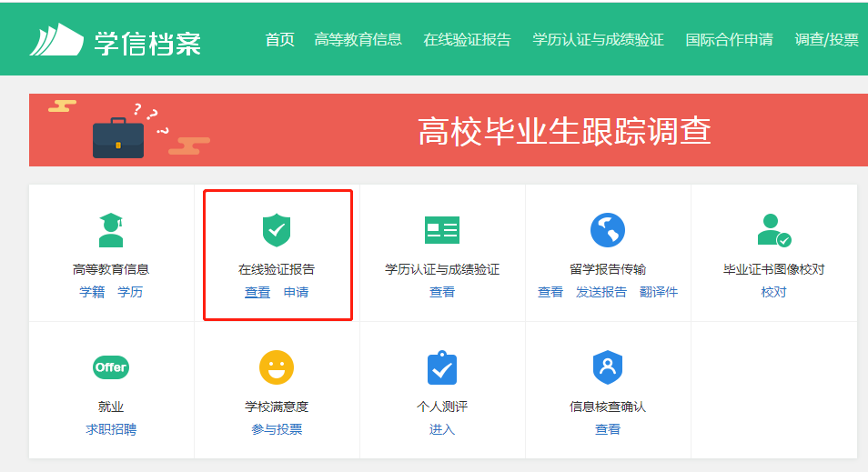
Task: Click the green shield icon for 在线验证报告
Action: coord(277,230)
